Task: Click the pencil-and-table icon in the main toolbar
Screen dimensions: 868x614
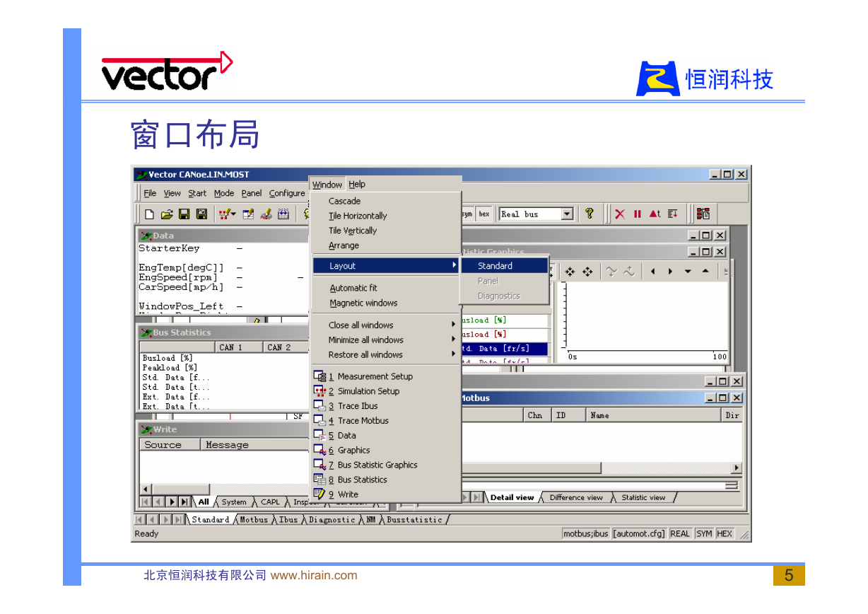Action: click(249, 214)
